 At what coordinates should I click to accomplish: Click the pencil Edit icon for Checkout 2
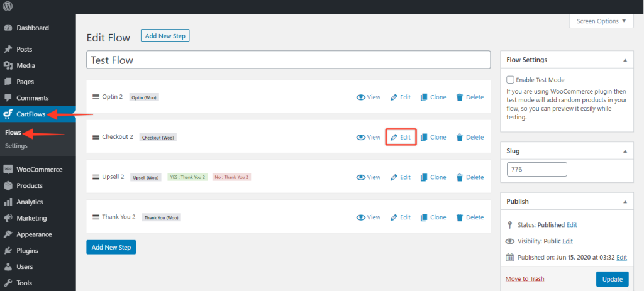394,138
